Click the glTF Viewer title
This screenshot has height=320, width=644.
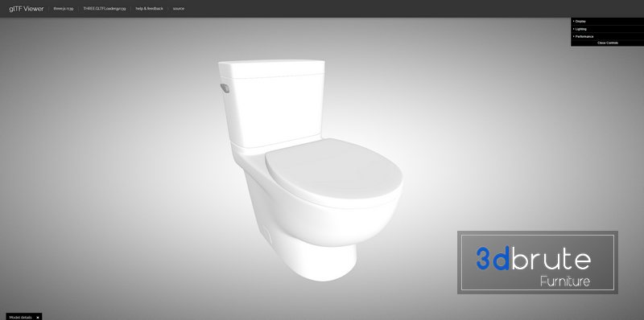27,9
